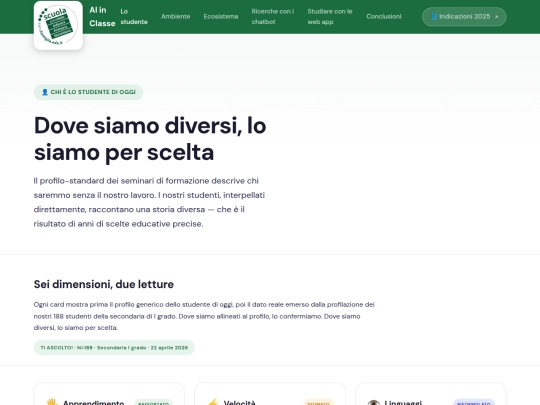The width and height of the screenshot is (540, 405).
Task: Click the heading Dove siamo diversi, lo siamo per scelta
Action: tap(150, 138)
